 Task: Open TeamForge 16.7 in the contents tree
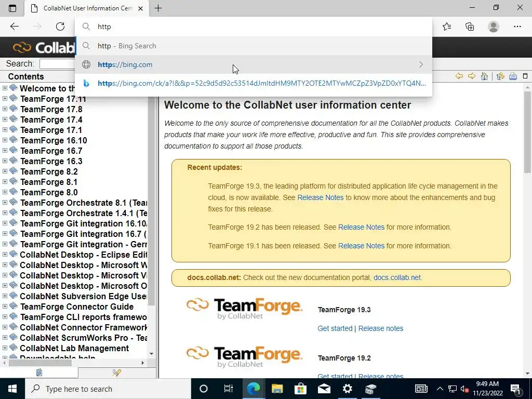pyautogui.click(x=51, y=151)
